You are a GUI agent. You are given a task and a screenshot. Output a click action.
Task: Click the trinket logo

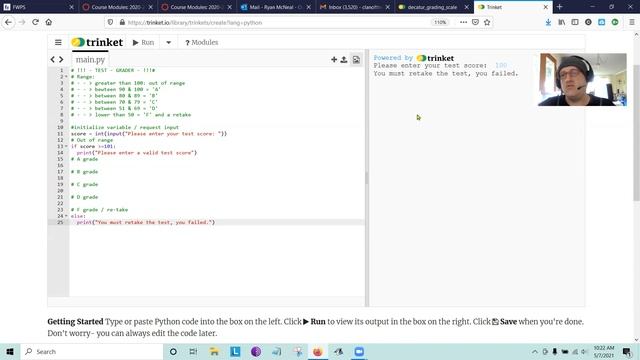97,42
